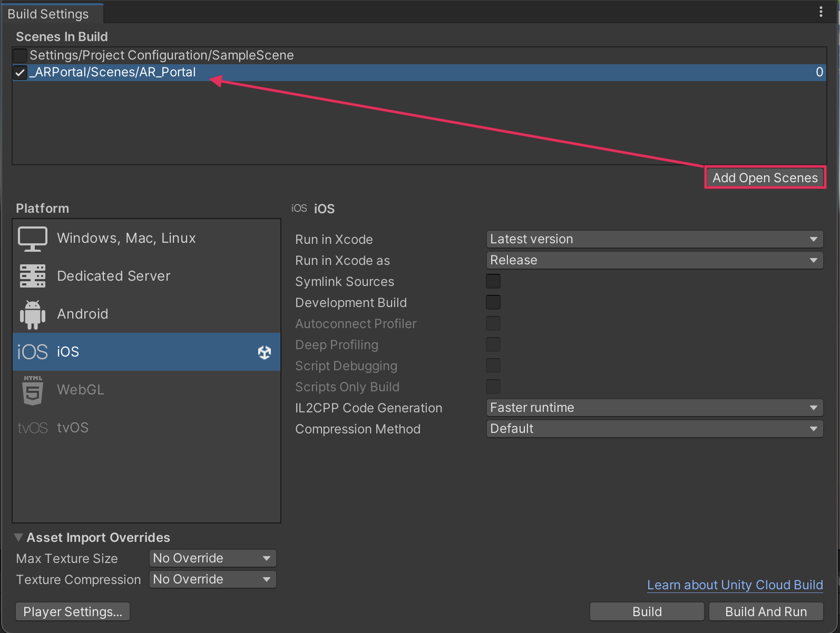840x633 pixels.
Task: Select the Android robot icon
Action: 33,314
